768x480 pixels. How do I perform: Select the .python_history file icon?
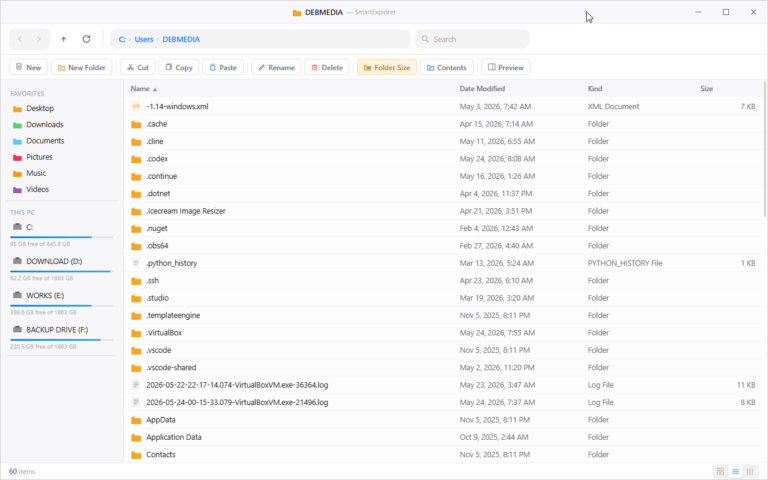click(136, 263)
